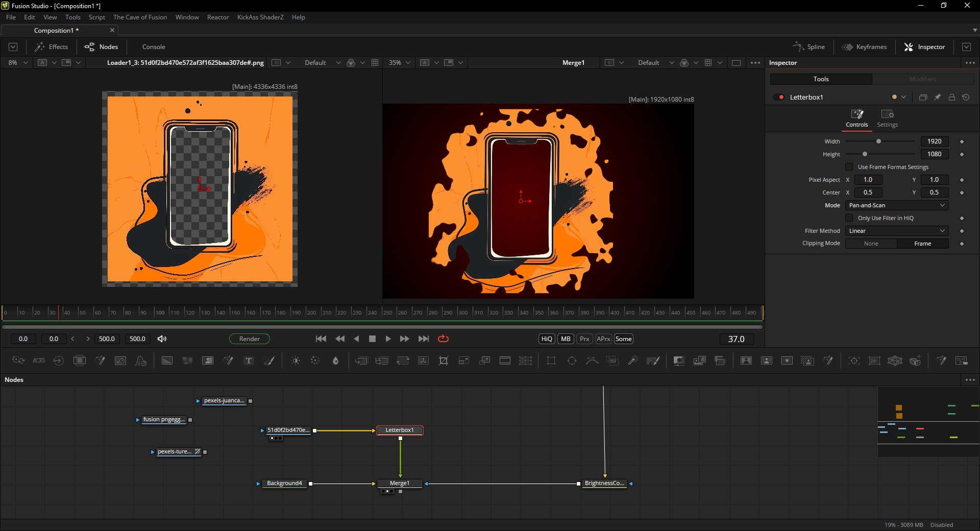
Task: Open Letterbox1 versions icon
Action: coord(923,97)
